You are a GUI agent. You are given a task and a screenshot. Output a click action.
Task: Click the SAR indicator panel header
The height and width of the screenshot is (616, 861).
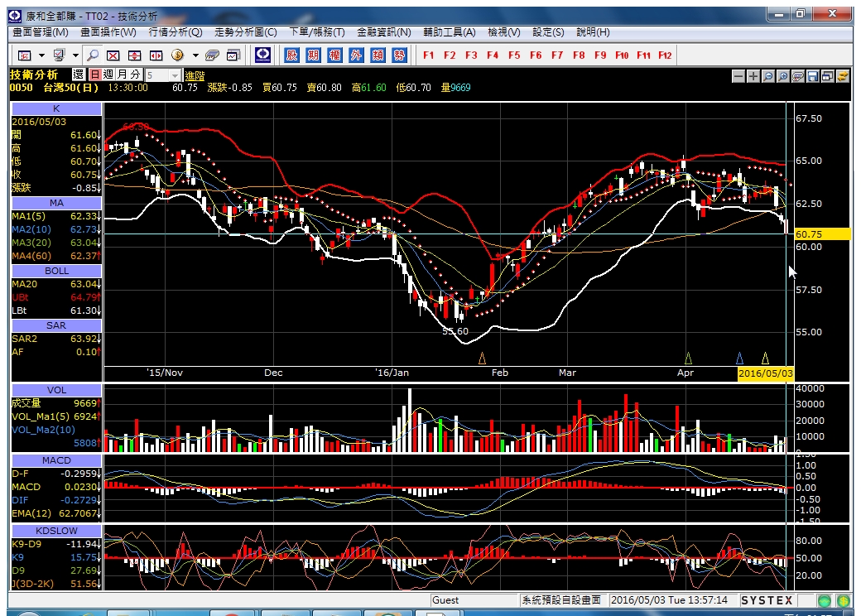coord(56,325)
